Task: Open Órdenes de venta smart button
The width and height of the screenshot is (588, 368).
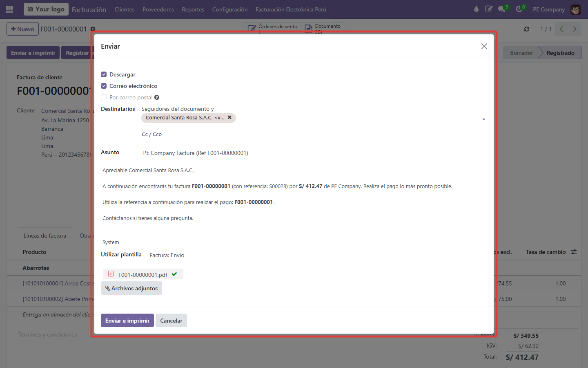Action: 272,28
